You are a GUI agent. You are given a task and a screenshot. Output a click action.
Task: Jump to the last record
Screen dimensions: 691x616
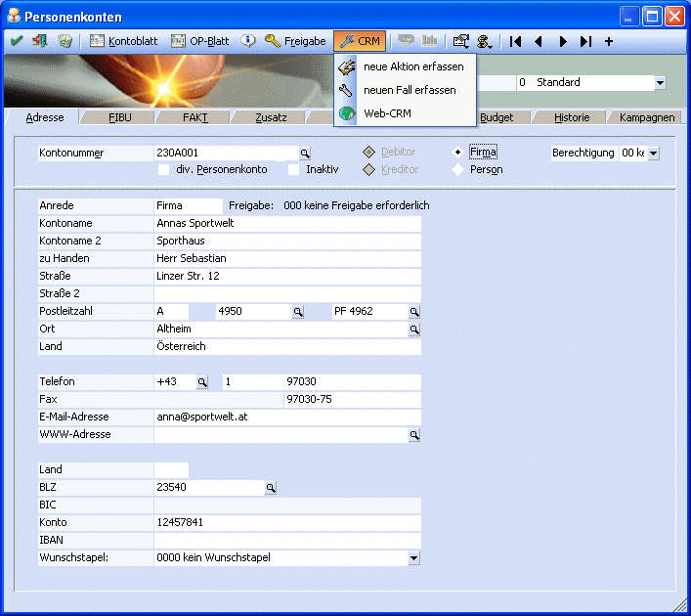coord(585,41)
